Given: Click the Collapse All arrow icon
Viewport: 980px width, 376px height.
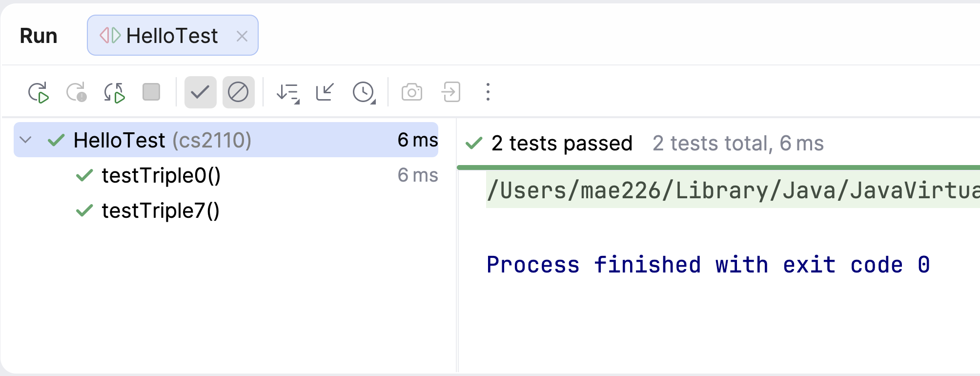Looking at the screenshot, I should 325,92.
